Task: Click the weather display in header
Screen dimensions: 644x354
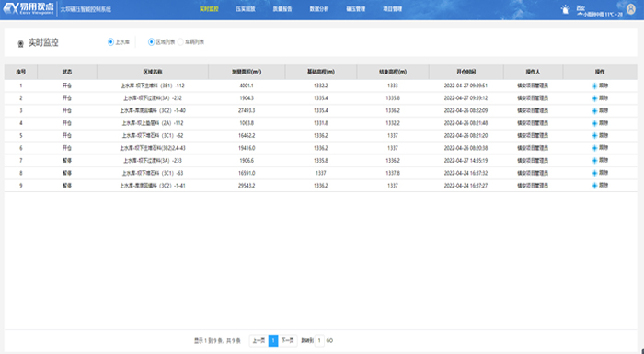Action: [600, 11]
